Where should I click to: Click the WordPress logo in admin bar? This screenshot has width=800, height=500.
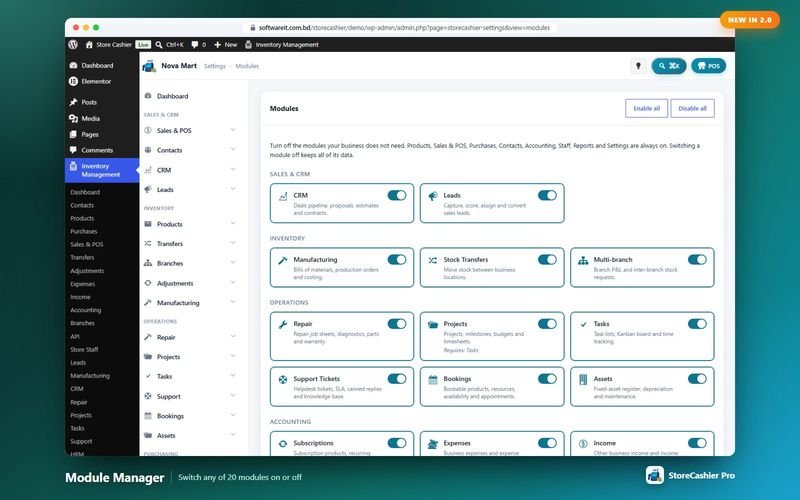pyautogui.click(x=73, y=44)
